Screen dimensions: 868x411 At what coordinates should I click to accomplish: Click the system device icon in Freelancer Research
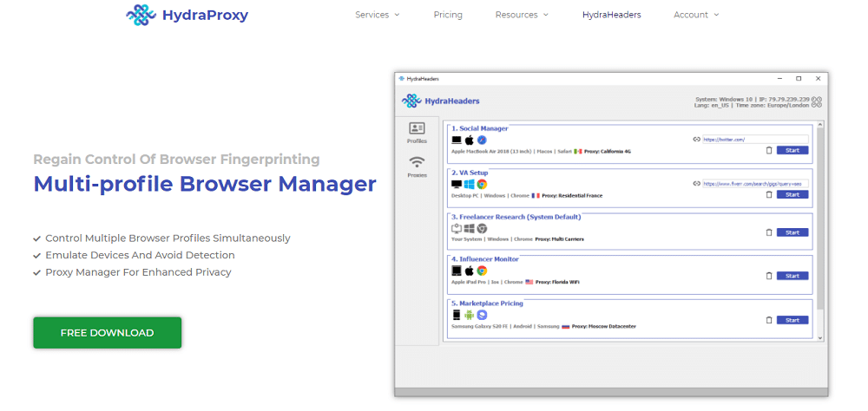coord(457,228)
